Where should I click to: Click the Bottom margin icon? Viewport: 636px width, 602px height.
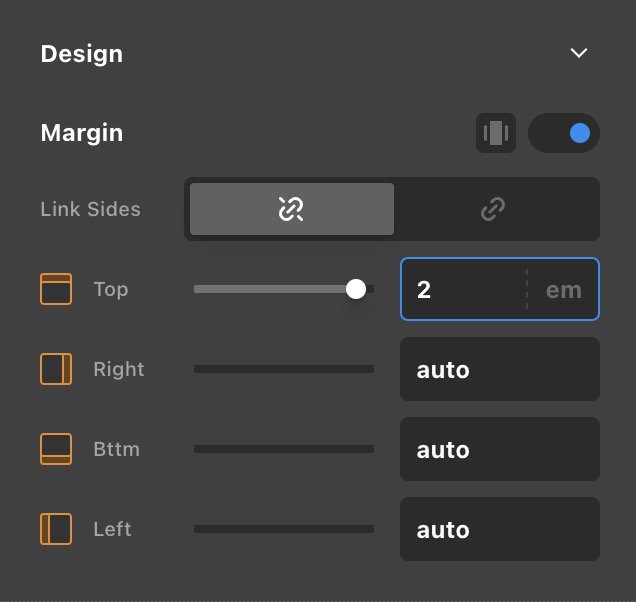point(56,449)
